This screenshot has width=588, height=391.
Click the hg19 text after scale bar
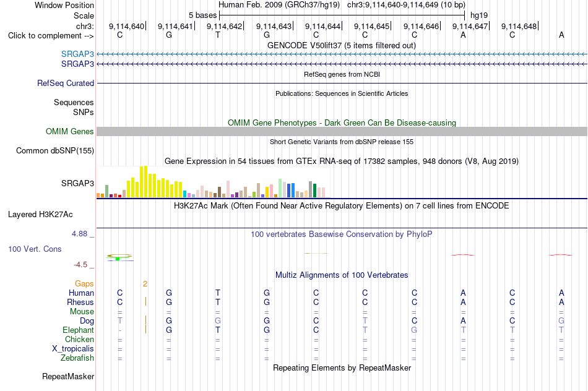[x=479, y=15]
